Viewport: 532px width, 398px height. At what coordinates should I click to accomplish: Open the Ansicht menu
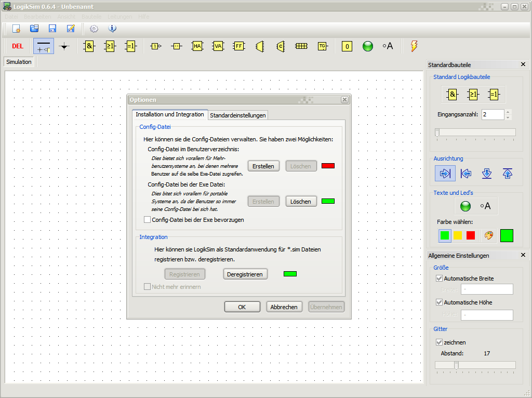(66, 17)
